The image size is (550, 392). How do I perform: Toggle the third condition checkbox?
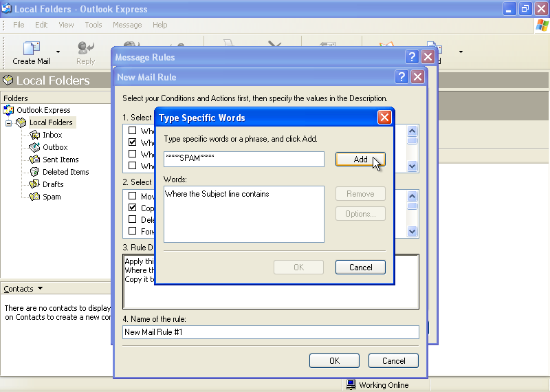pyautogui.click(x=132, y=154)
